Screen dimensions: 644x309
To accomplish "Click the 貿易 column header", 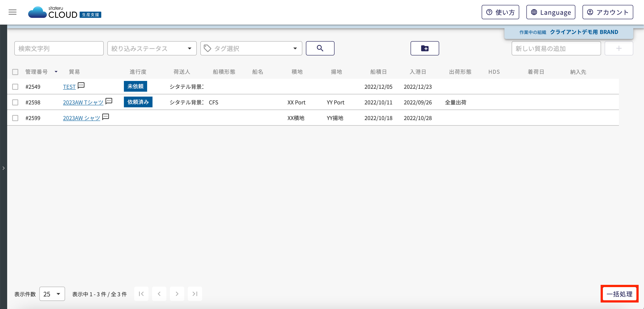I will 74,72.
